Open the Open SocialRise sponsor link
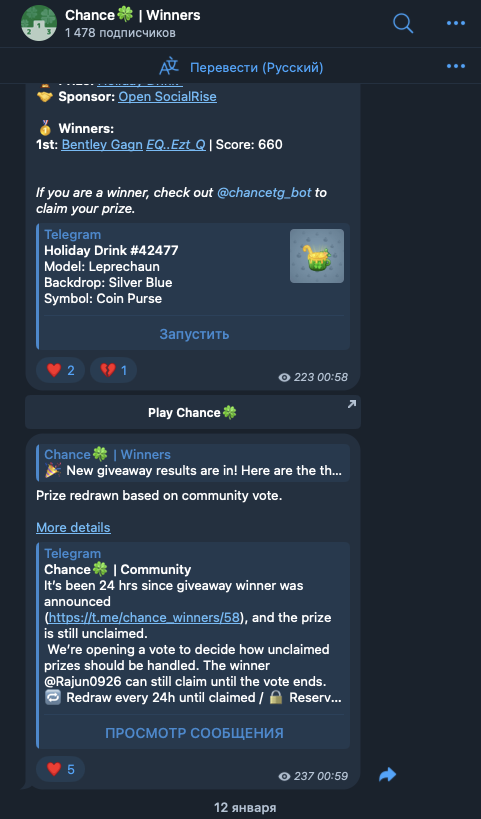This screenshot has width=481, height=819. 167,97
